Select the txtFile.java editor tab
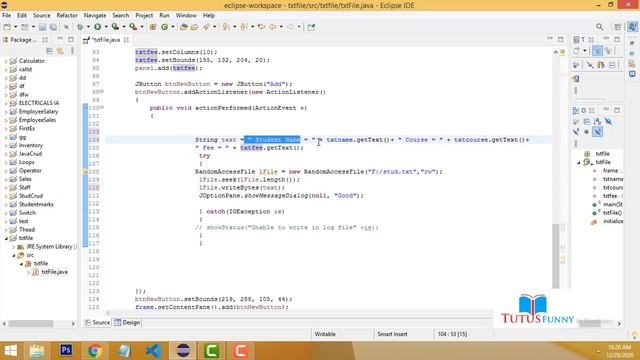The width and height of the screenshot is (640, 360). pos(105,40)
